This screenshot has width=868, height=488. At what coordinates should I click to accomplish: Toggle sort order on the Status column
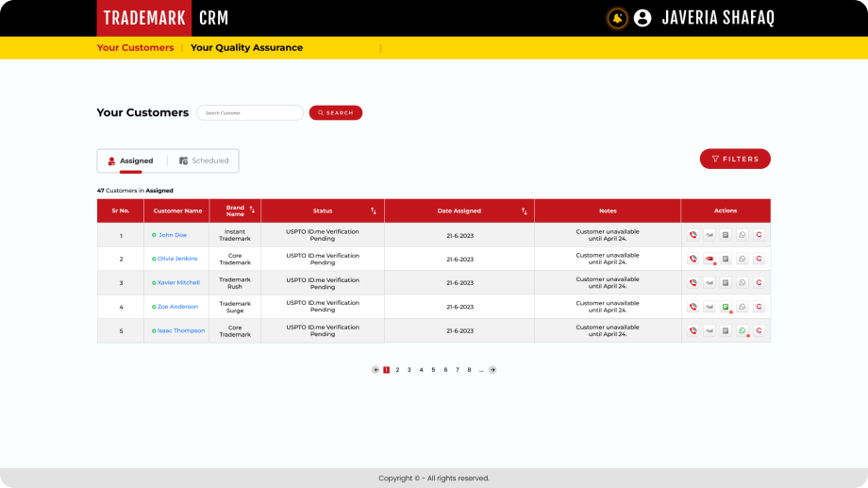pos(374,210)
